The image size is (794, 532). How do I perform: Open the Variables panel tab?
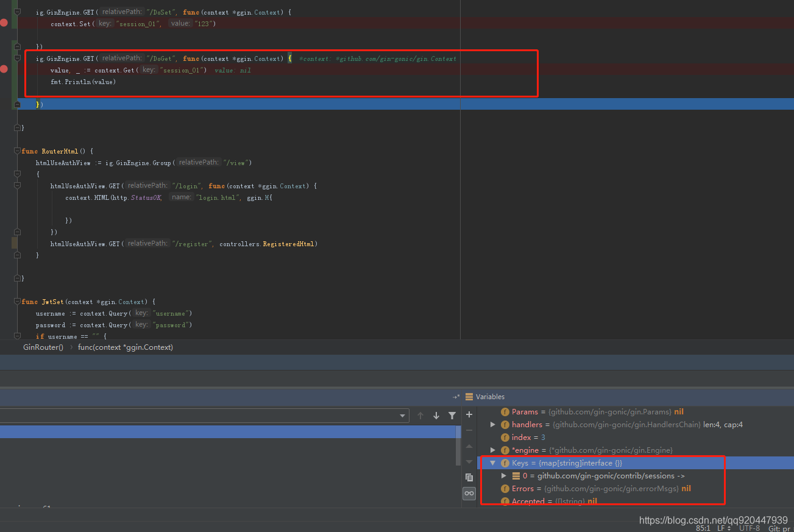coord(490,397)
